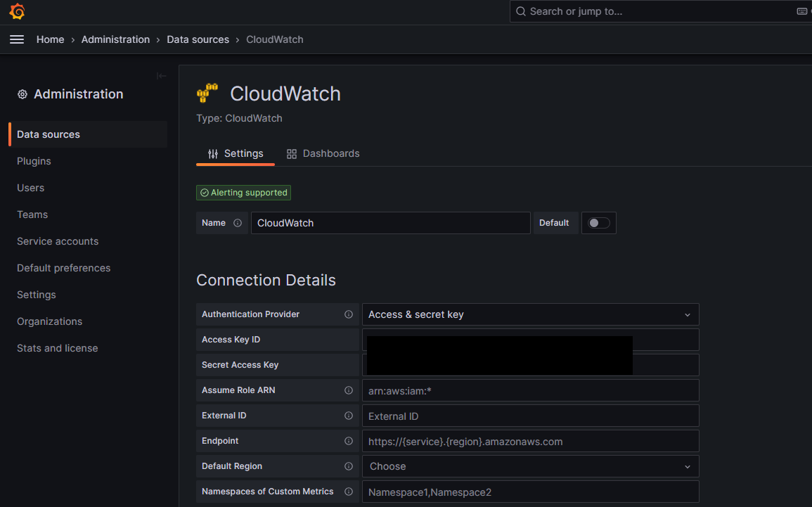Click the Grafana logo icon

tap(17, 11)
